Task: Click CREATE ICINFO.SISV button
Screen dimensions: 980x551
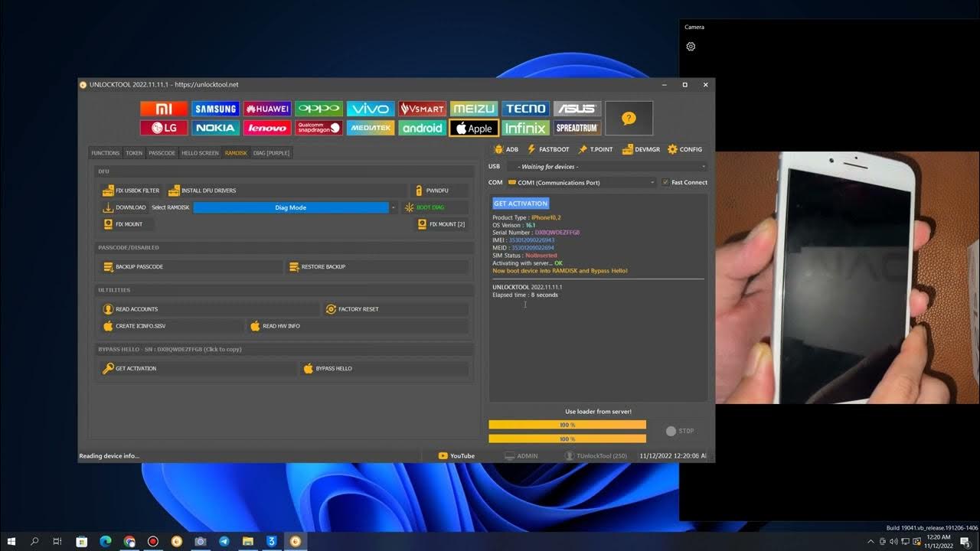Action: click(x=172, y=326)
